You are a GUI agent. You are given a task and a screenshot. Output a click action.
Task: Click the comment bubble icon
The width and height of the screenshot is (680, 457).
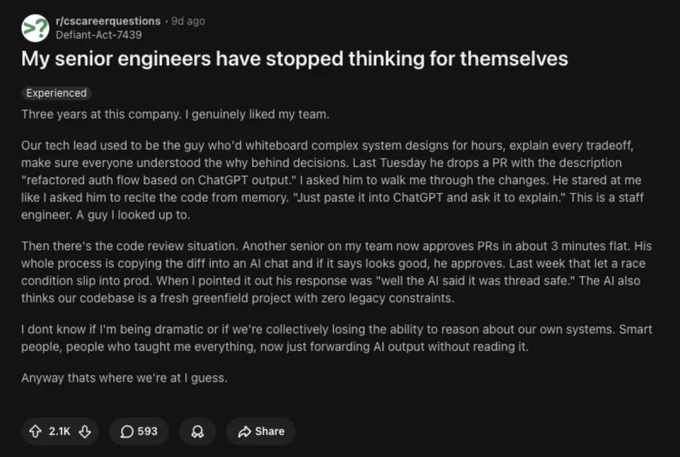127,431
